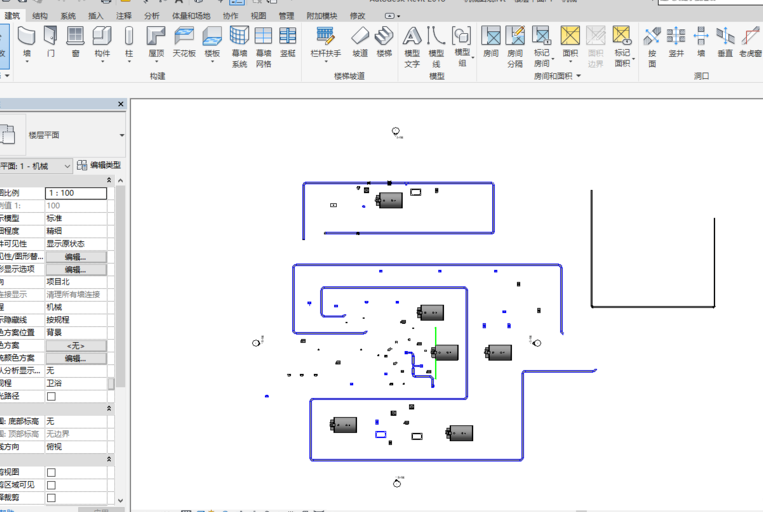Image resolution: width=763 pixels, height=512 pixels.
Task: Switch to the 注释 ribbon tab
Action: click(x=124, y=16)
